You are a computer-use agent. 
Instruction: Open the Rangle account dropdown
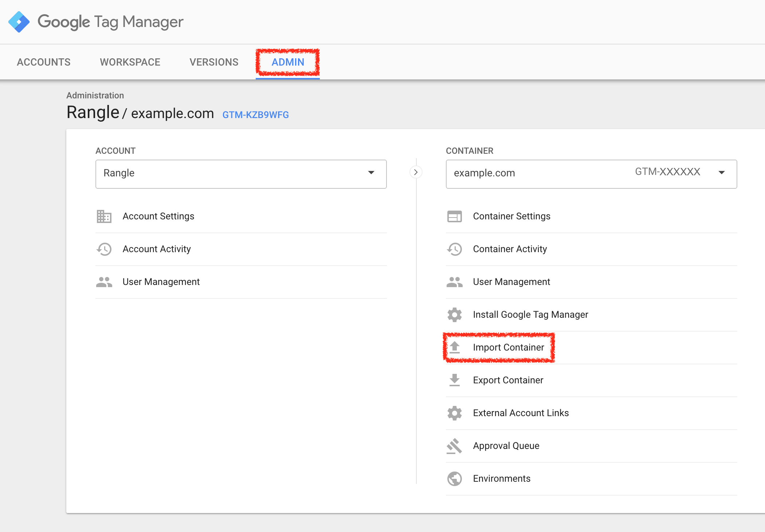coord(241,174)
